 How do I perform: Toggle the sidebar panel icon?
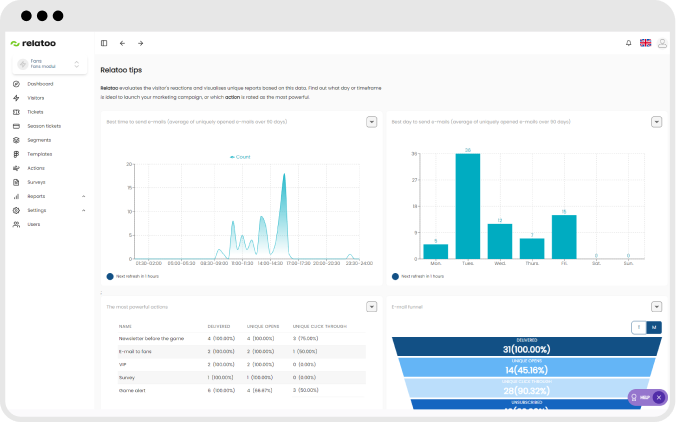click(104, 43)
